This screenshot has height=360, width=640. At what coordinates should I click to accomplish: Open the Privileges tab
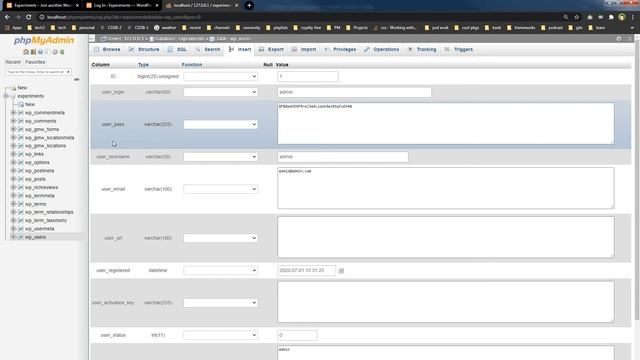pyautogui.click(x=340, y=49)
